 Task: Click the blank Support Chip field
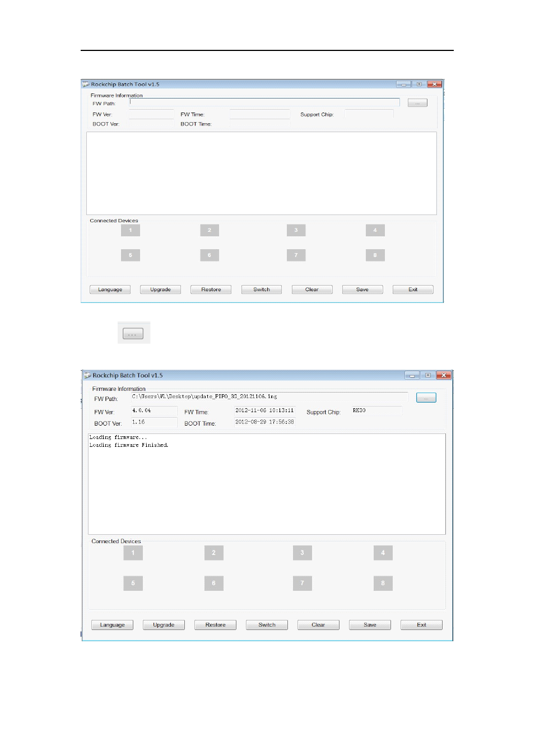point(369,114)
